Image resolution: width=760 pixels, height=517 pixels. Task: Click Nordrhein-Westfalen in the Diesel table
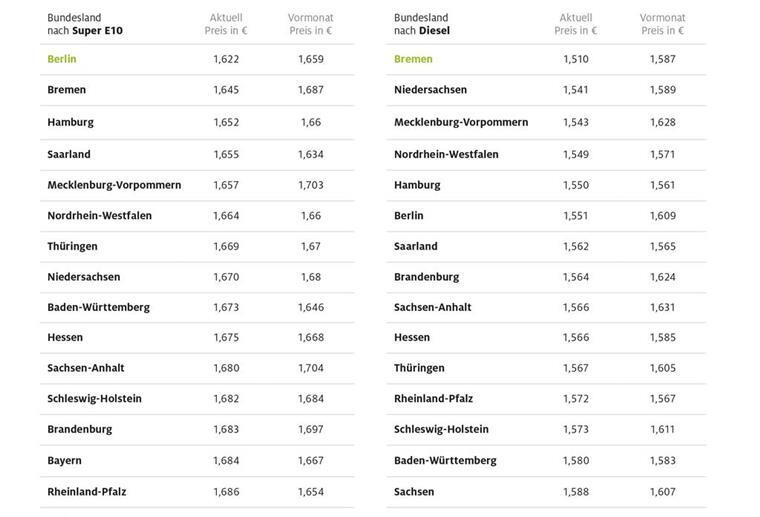(446, 154)
